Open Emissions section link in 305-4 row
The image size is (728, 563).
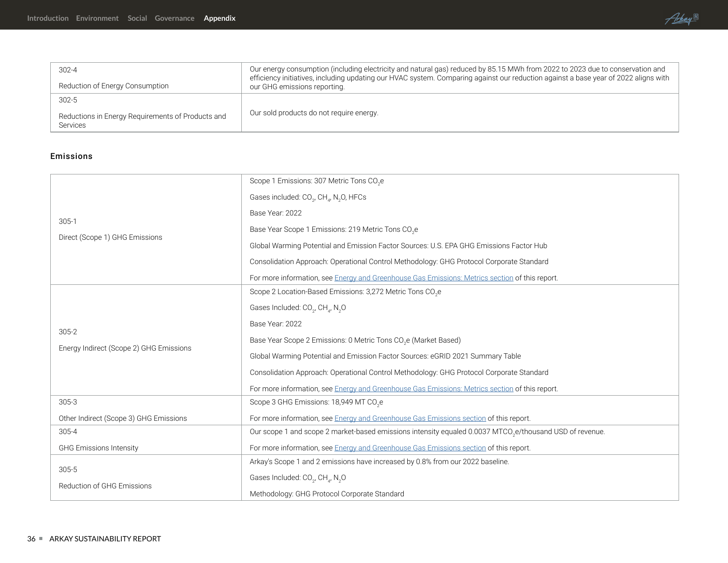[x=410, y=448]
